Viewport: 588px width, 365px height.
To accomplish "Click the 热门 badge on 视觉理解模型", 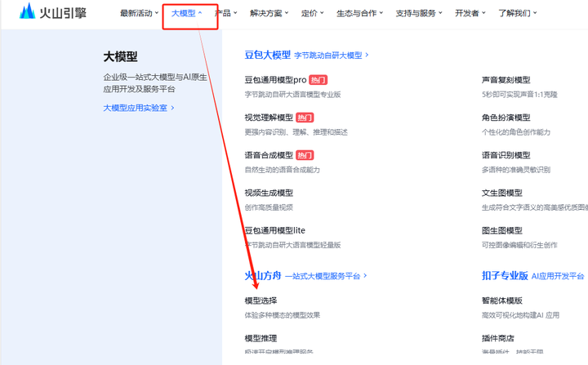I will pyautogui.click(x=305, y=118).
